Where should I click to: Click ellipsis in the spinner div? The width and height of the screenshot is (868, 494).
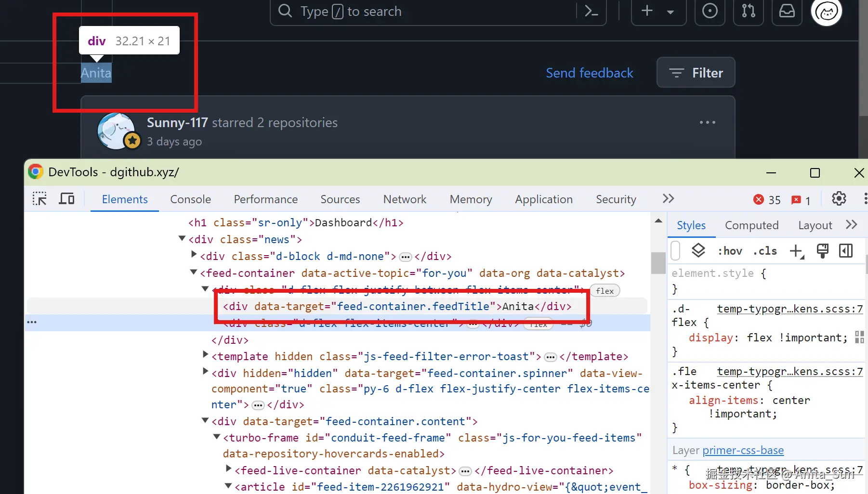258,405
